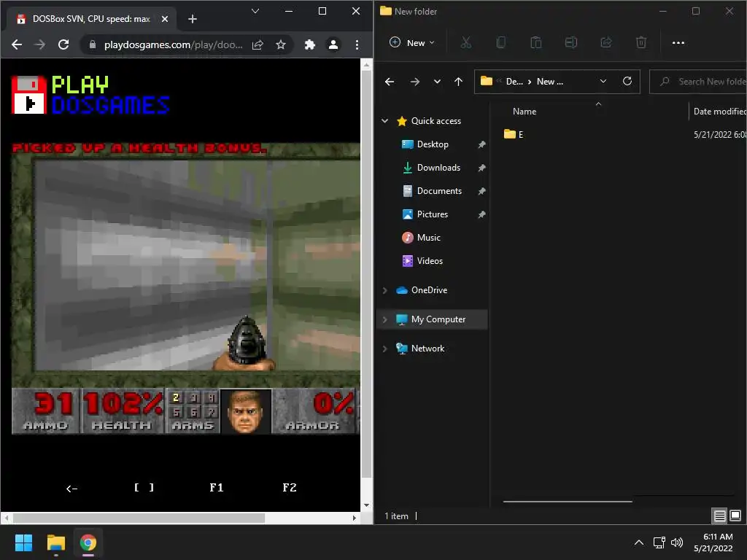Select Network in navigation pane
The width and height of the screenshot is (747, 560).
427,349
